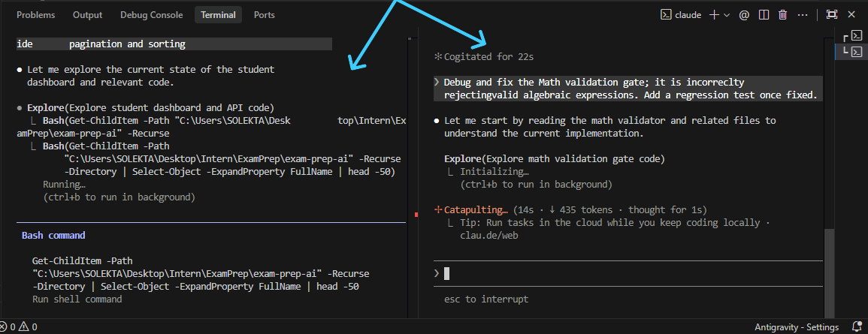Click the right terminal scrollbar thumb
868x334 pixels.
point(828,272)
